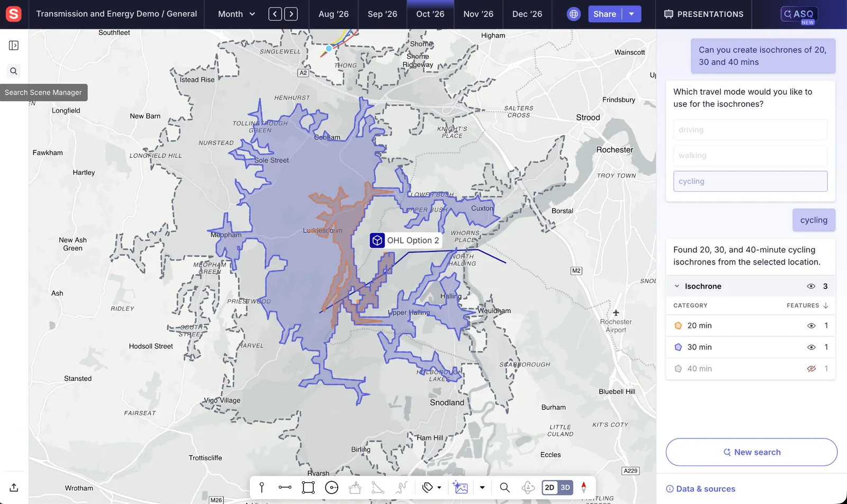
Task: Click the ASQ NEW assistant button
Action: [799, 14]
